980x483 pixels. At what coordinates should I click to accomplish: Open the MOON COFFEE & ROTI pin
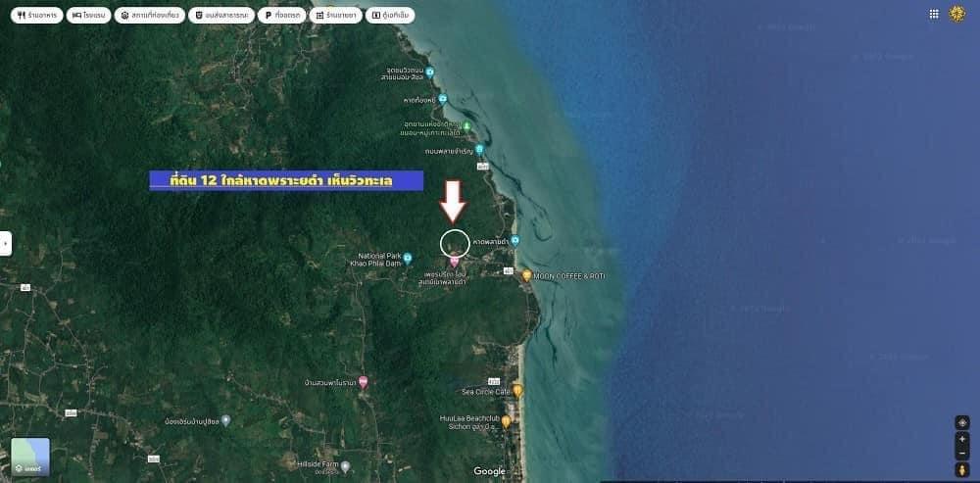pos(527,275)
